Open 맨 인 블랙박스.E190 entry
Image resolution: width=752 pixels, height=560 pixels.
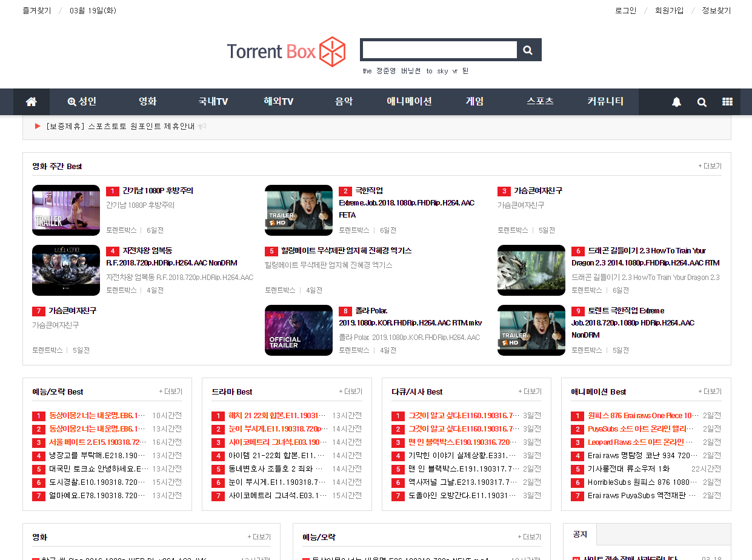(464, 442)
